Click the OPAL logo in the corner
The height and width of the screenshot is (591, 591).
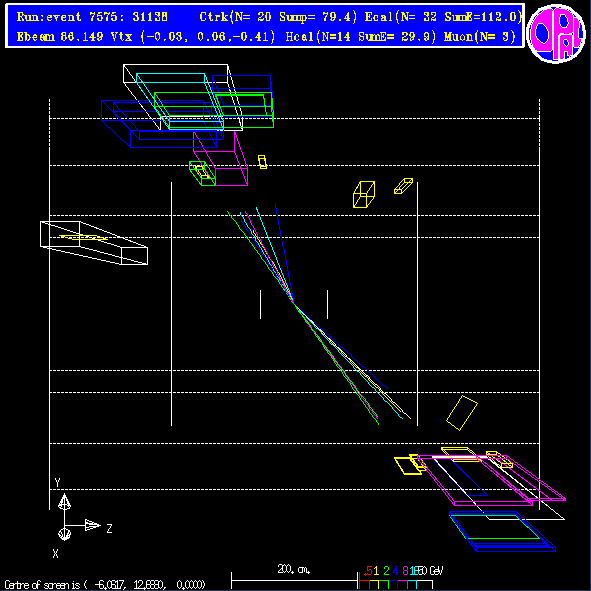pyautogui.click(x=556, y=33)
